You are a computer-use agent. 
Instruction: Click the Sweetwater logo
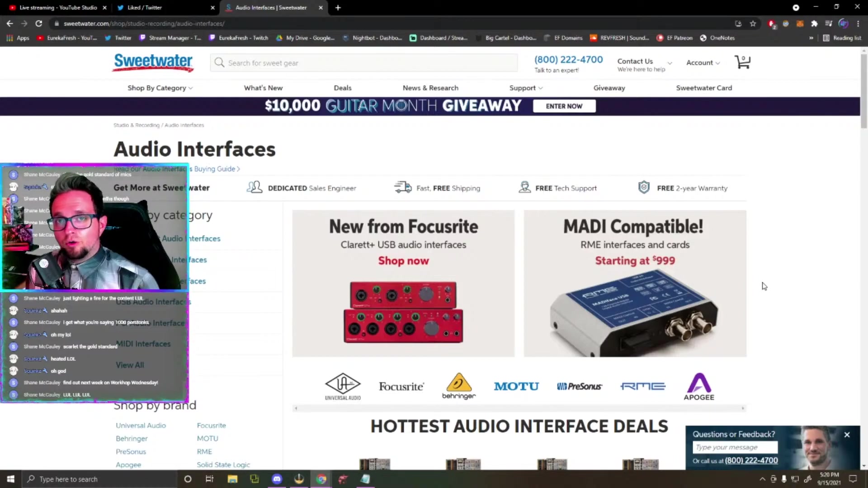coord(153,62)
